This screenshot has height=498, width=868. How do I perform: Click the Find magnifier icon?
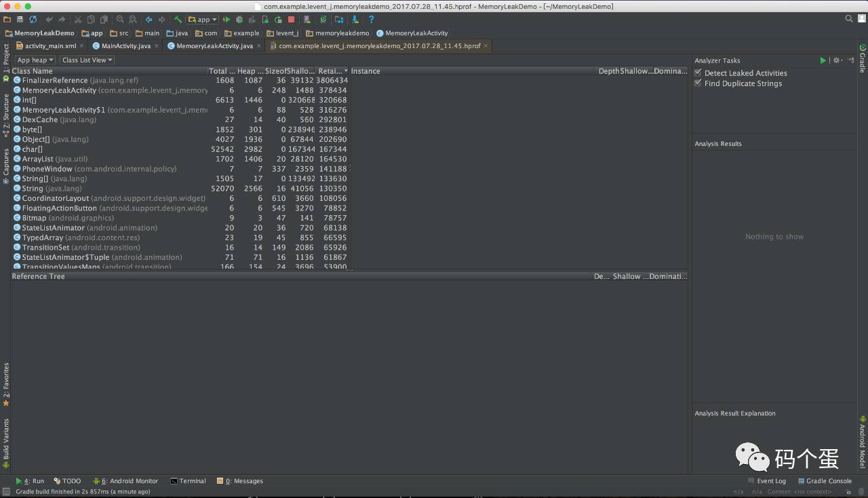pos(120,20)
